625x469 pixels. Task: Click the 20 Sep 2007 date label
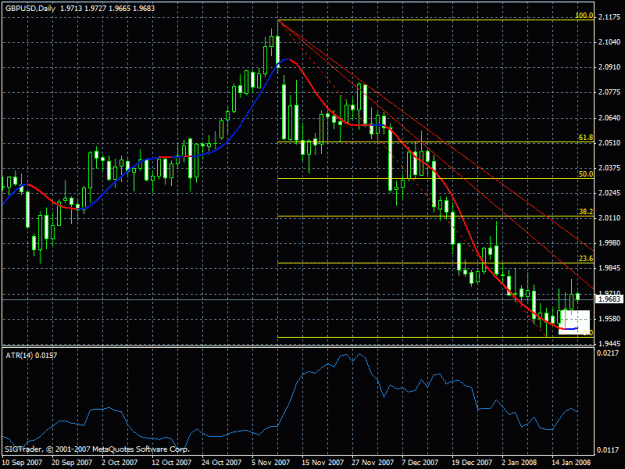(x=72, y=462)
